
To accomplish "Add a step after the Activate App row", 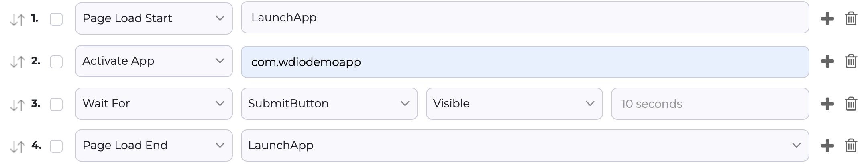I will 827,61.
